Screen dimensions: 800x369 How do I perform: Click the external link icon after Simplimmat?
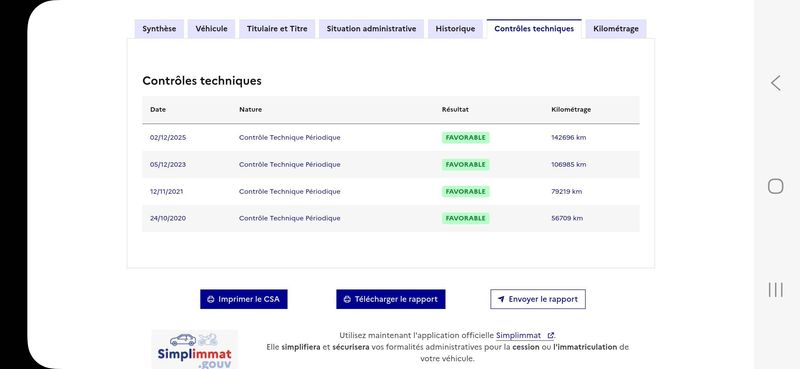[x=550, y=335]
